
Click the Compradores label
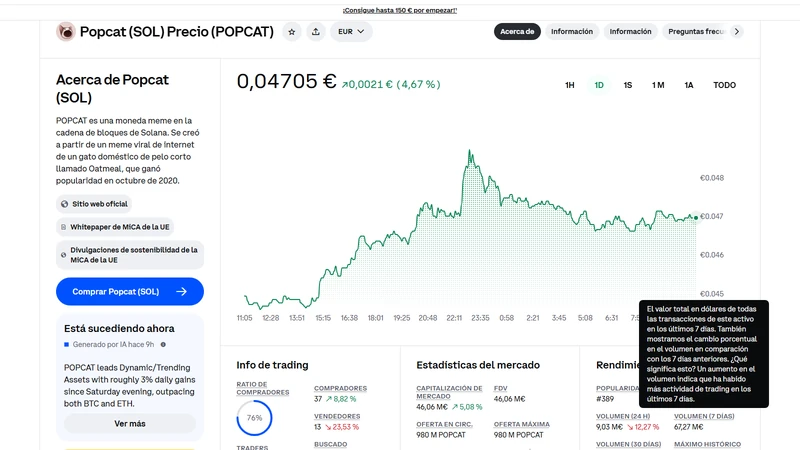(x=340, y=388)
